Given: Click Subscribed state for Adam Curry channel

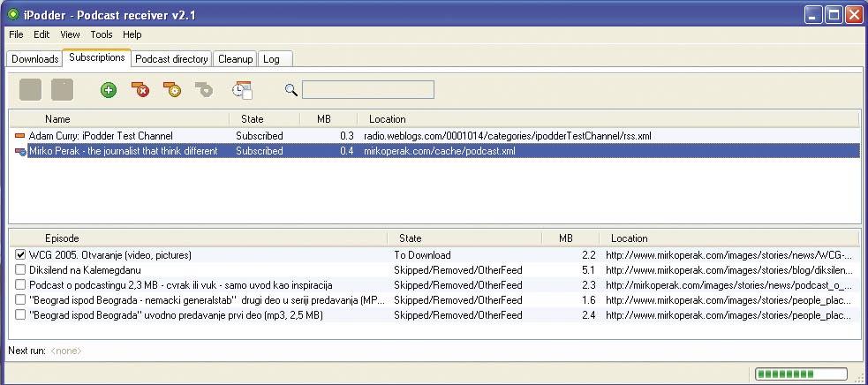Looking at the screenshot, I should [x=259, y=136].
